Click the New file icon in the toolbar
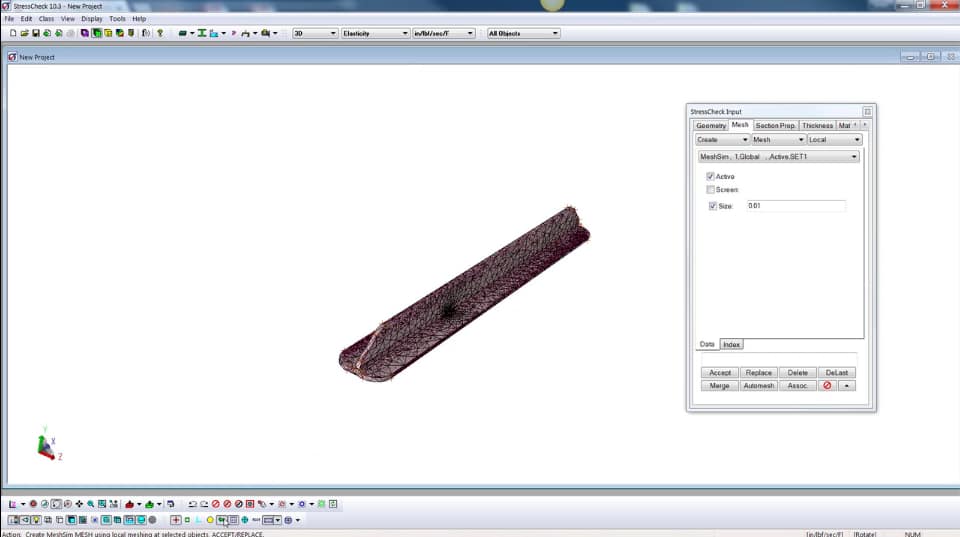This screenshot has height=537, width=960. pyautogui.click(x=13, y=33)
